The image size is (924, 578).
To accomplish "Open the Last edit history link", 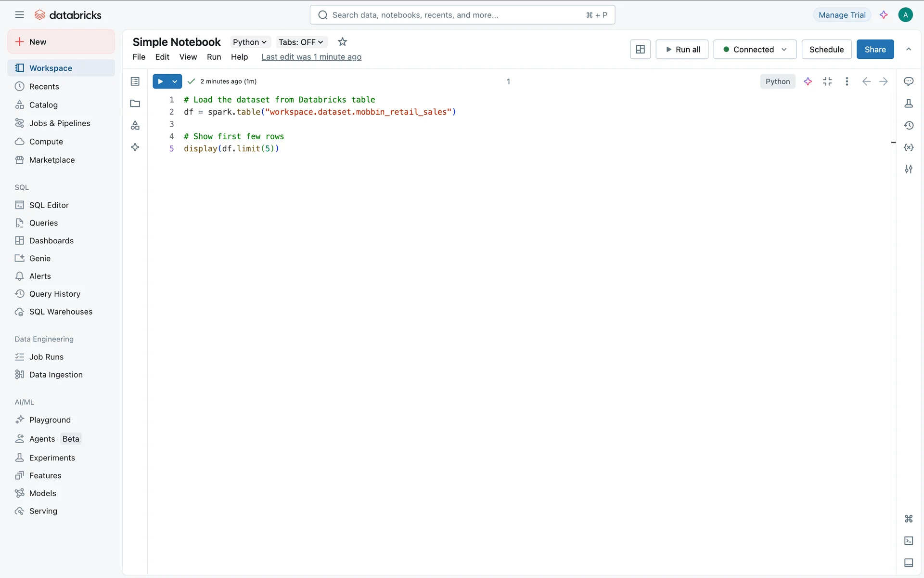I will click(x=311, y=57).
